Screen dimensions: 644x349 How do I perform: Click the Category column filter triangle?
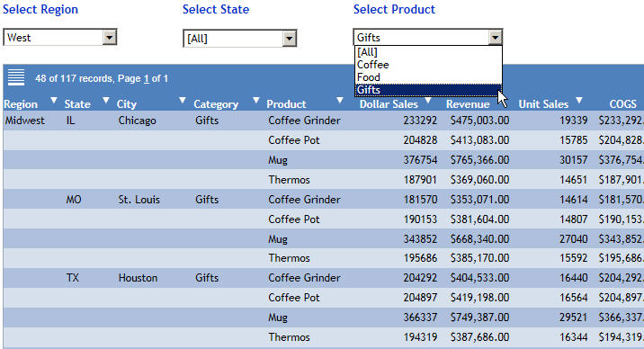click(255, 100)
